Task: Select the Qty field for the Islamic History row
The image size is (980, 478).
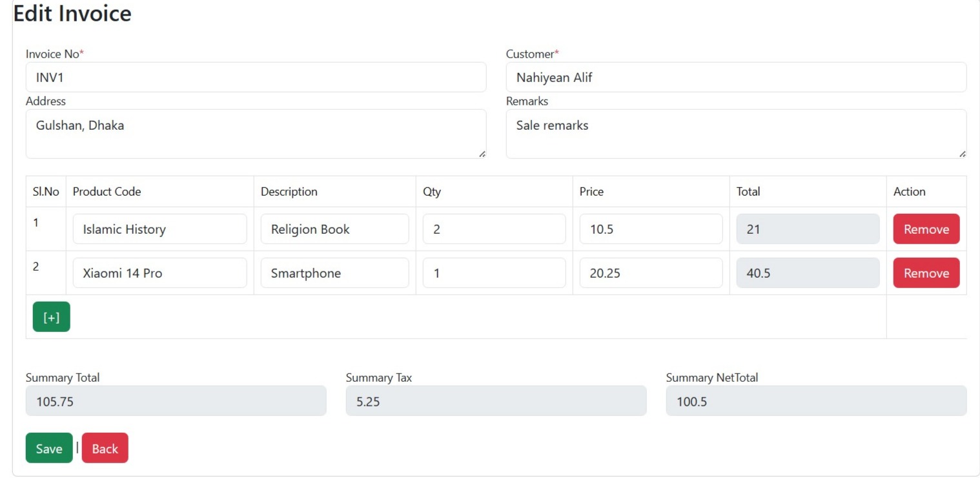Action: pyautogui.click(x=493, y=229)
